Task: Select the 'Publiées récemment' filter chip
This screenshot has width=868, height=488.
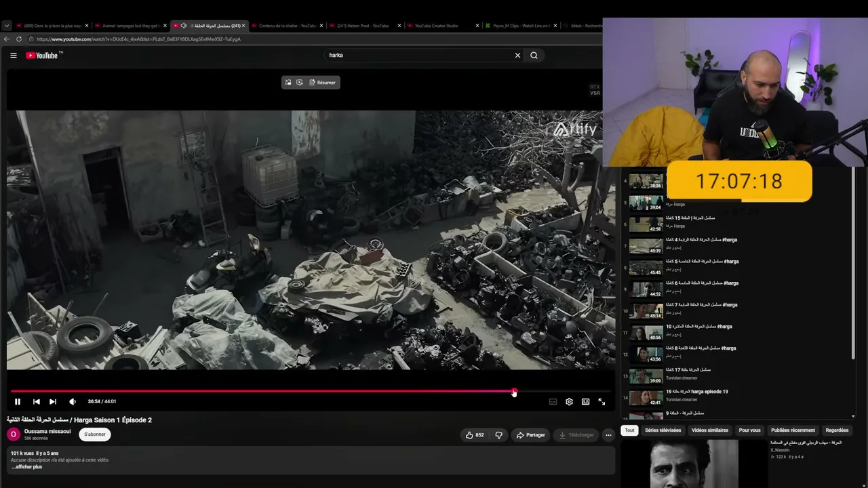Action: click(x=793, y=430)
